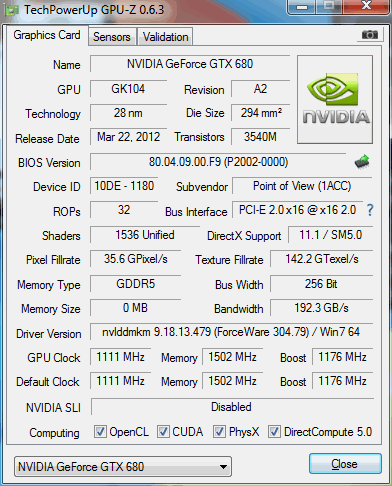392x486 pixels.
Task: Click the NVIDIA SLI status field
Action: [232, 407]
